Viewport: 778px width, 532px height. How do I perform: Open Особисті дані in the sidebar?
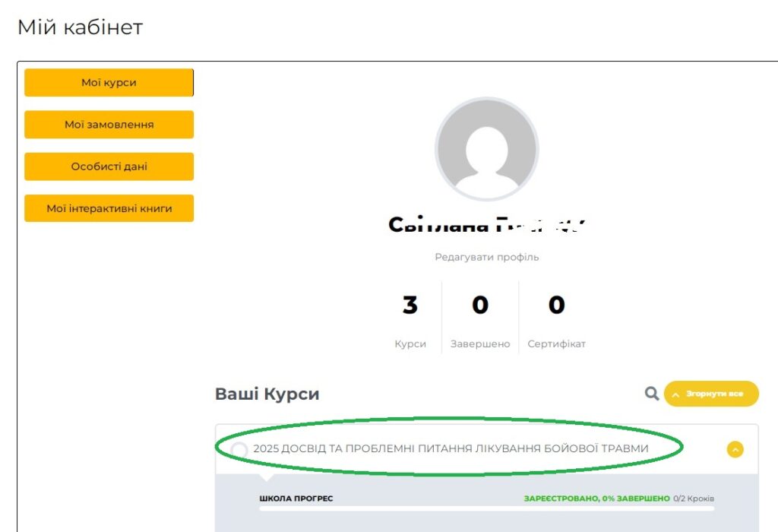109,166
